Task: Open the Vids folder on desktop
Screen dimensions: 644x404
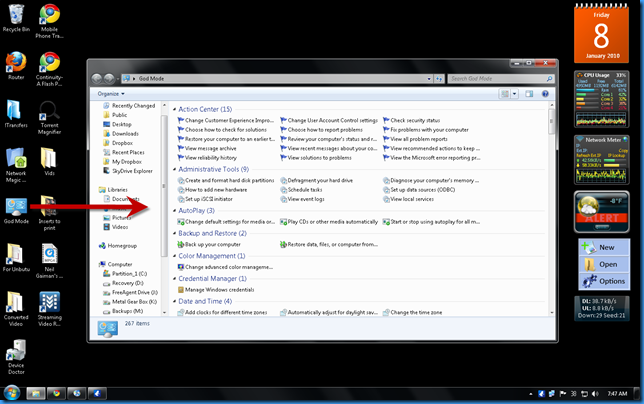Action: [49, 162]
